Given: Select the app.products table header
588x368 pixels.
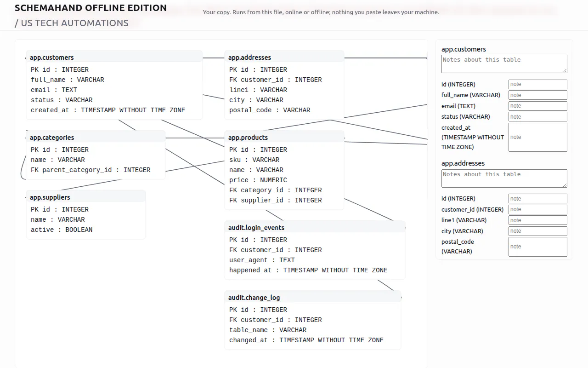Looking at the screenshot, I should (284, 137).
